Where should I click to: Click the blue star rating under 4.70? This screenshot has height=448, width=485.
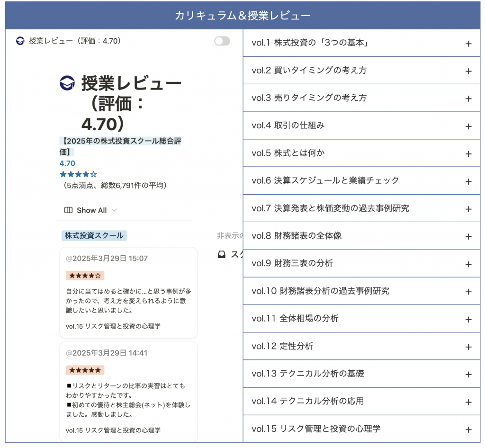(x=78, y=174)
